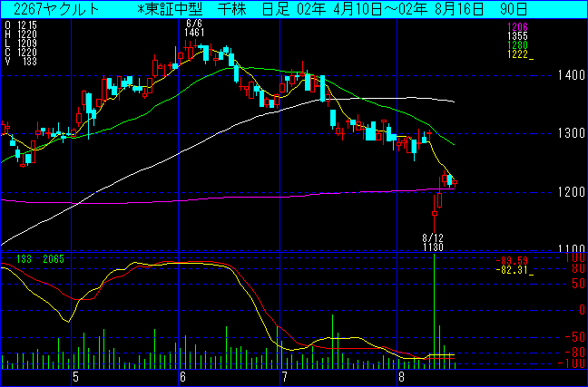Click the oscillator axis label -50
The image size is (588, 387).
tap(573, 336)
